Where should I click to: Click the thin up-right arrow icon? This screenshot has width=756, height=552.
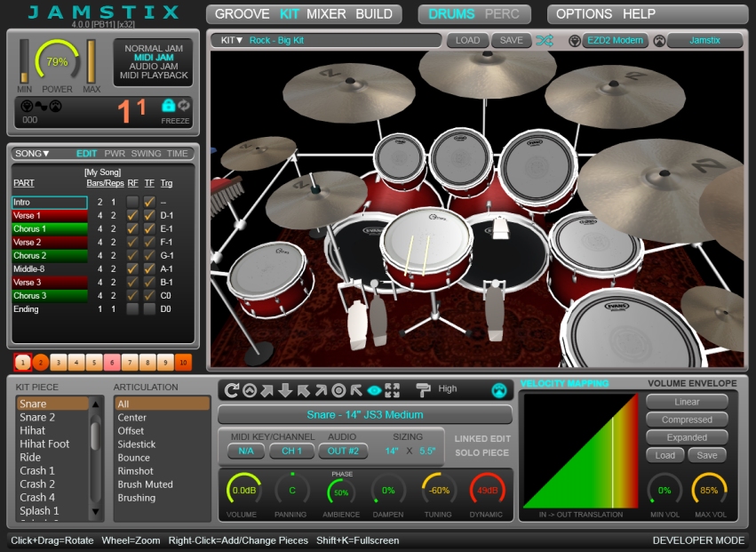321,390
